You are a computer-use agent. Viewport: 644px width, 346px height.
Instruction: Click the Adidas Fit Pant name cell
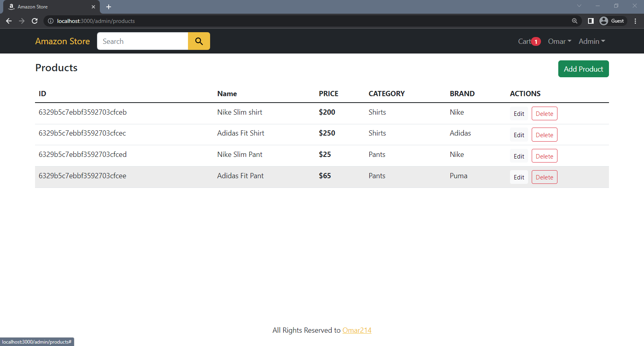(x=240, y=176)
